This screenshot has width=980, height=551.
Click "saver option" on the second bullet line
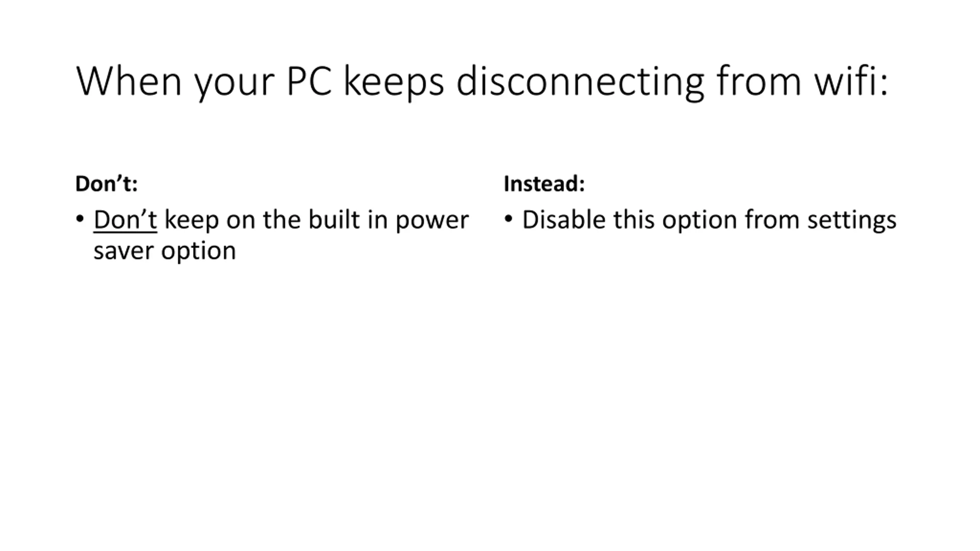[165, 252]
